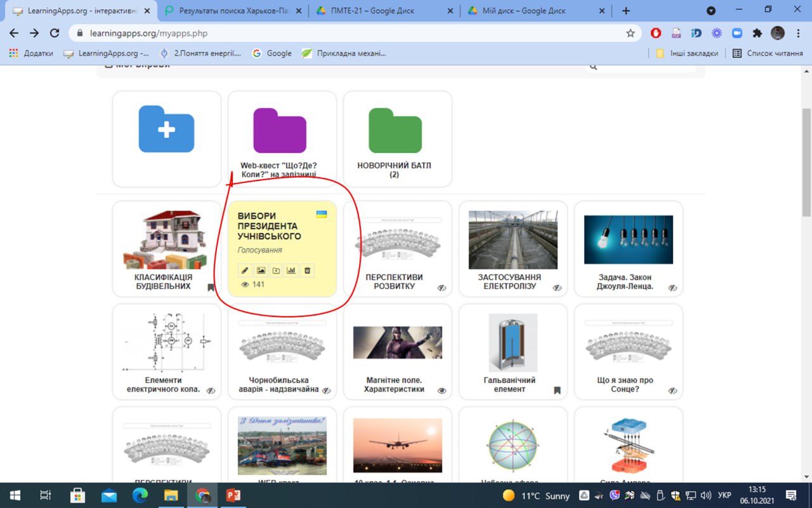
Task: Open the Магнітне поле. Характеристики thumbnail
Action: [x=397, y=343]
